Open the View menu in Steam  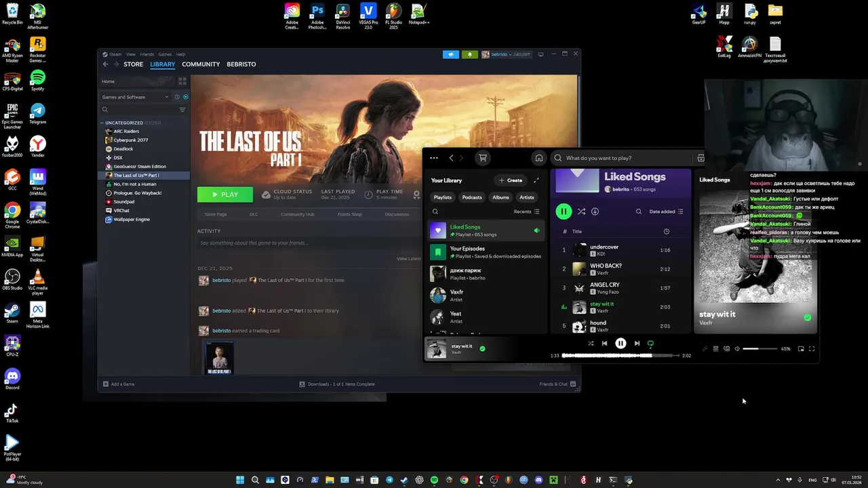coord(131,54)
